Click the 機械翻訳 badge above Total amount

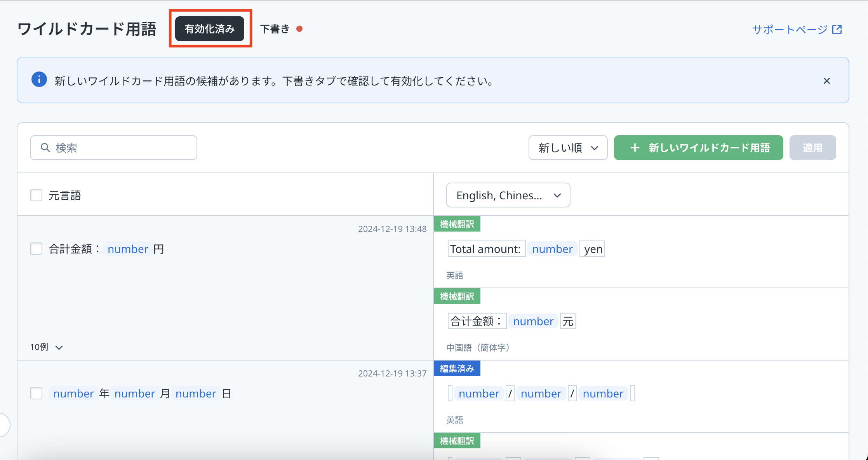pyautogui.click(x=457, y=224)
